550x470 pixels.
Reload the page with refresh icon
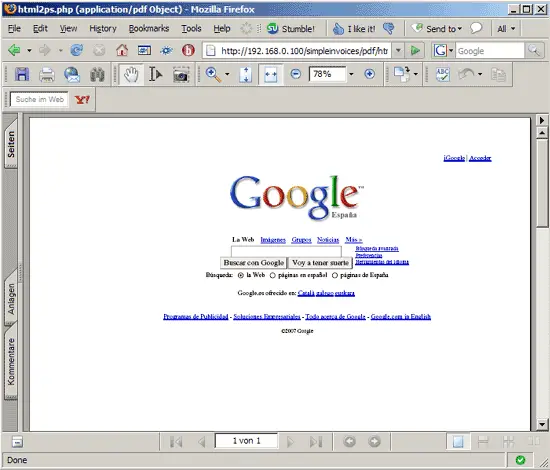tap(76, 51)
